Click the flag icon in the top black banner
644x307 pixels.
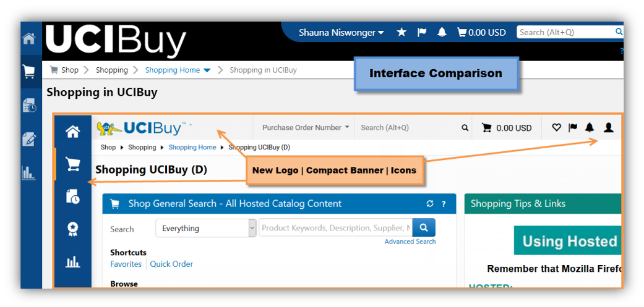(x=422, y=32)
